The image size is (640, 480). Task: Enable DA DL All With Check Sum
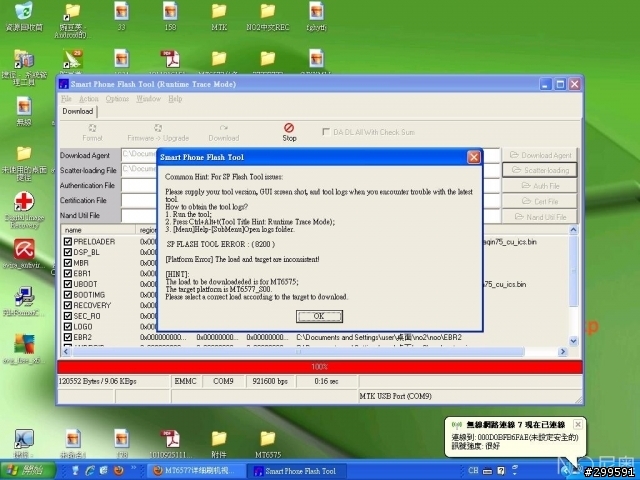326,132
